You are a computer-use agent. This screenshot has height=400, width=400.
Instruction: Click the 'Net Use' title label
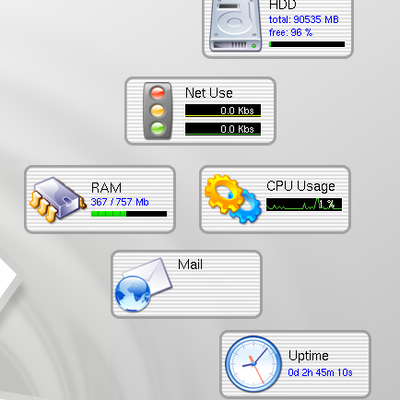(x=209, y=93)
